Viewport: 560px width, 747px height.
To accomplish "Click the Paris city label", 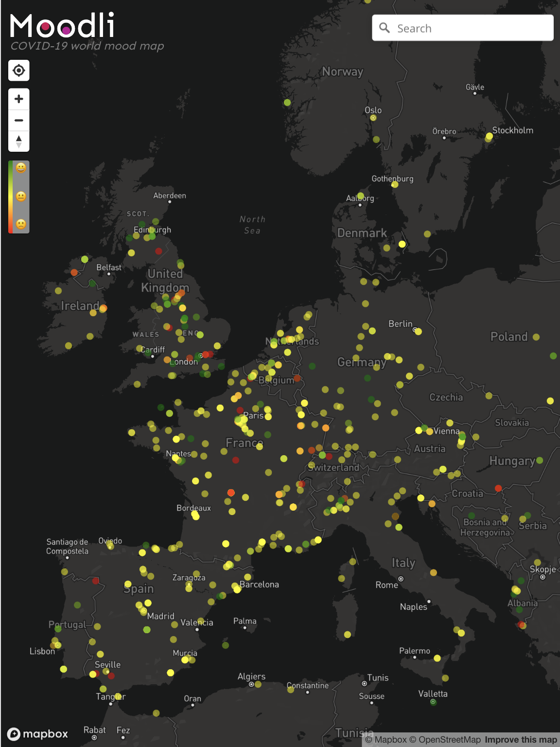I will 253,416.
